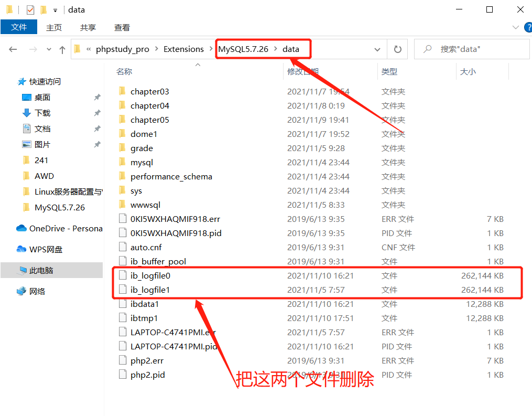The height and width of the screenshot is (416, 532).
Task: Select 快速访问 in the navigation pane
Action: click(x=45, y=81)
